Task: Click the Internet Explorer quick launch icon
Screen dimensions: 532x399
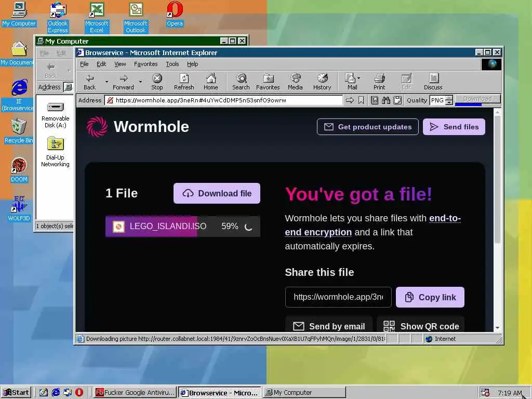Action: (56, 393)
